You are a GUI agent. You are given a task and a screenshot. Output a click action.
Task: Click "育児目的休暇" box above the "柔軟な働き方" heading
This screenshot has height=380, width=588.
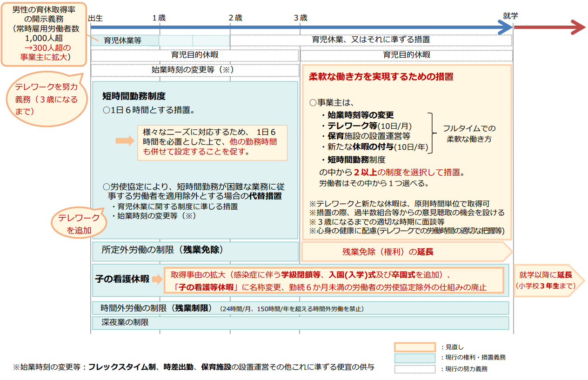407,55
